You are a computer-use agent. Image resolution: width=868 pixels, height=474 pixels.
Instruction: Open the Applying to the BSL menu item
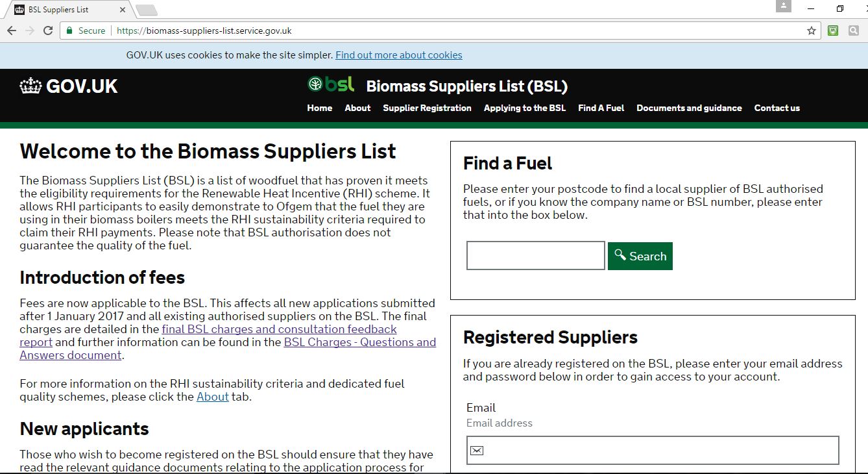click(x=525, y=108)
